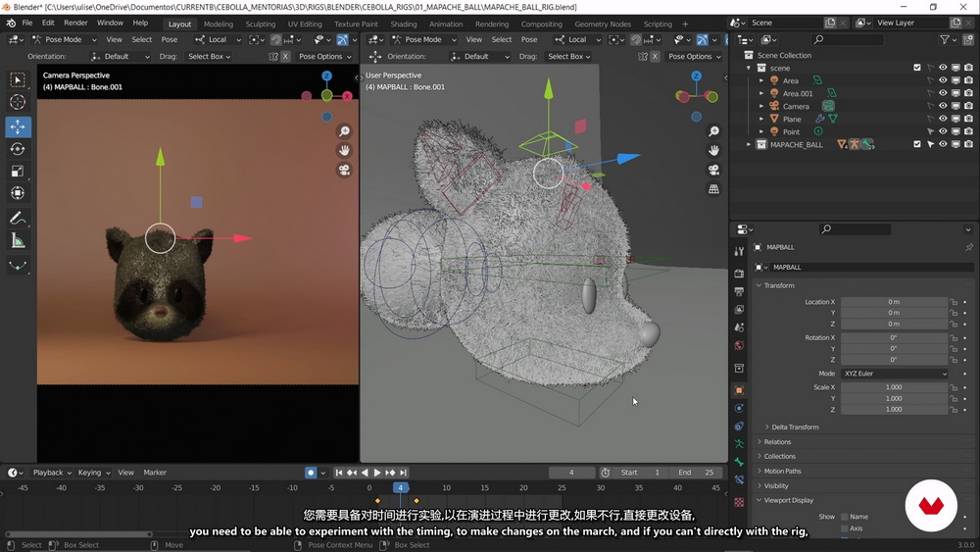980x552 pixels.
Task: Click the current frame number field
Action: pos(571,473)
